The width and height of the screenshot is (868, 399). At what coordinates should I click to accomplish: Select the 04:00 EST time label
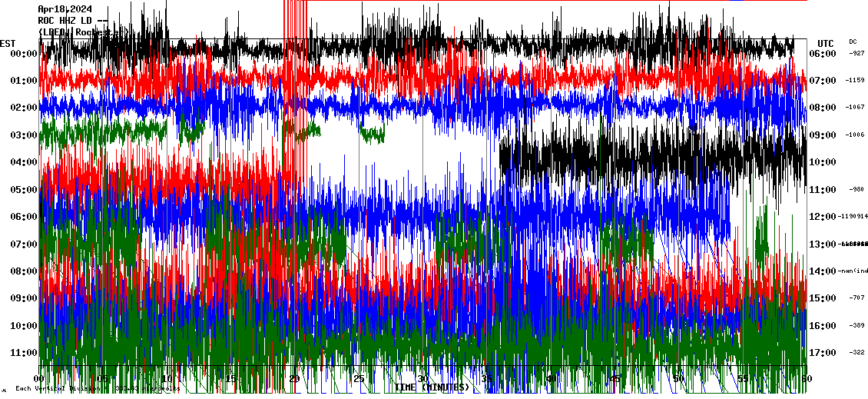pos(23,162)
